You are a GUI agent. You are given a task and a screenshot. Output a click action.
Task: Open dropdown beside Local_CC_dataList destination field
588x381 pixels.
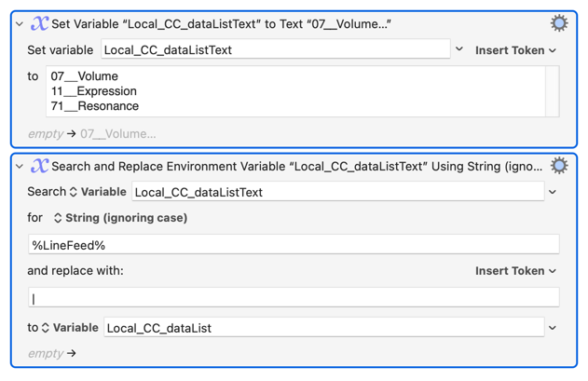coord(553,328)
